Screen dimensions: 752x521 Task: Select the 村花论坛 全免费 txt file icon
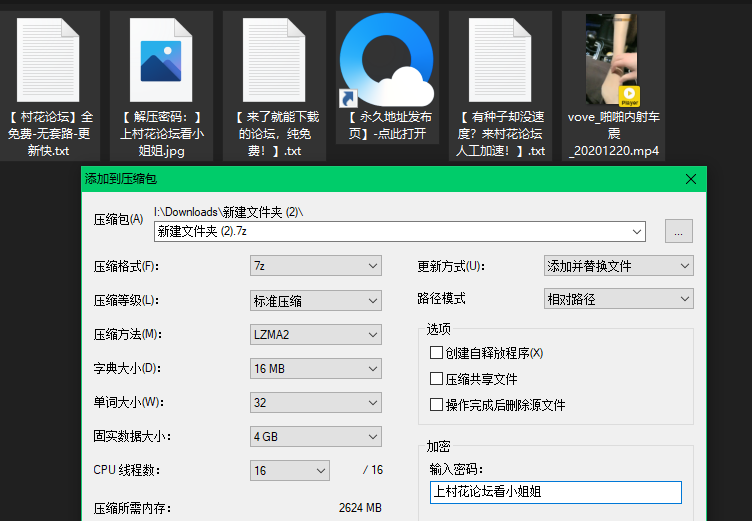[x=49, y=62]
